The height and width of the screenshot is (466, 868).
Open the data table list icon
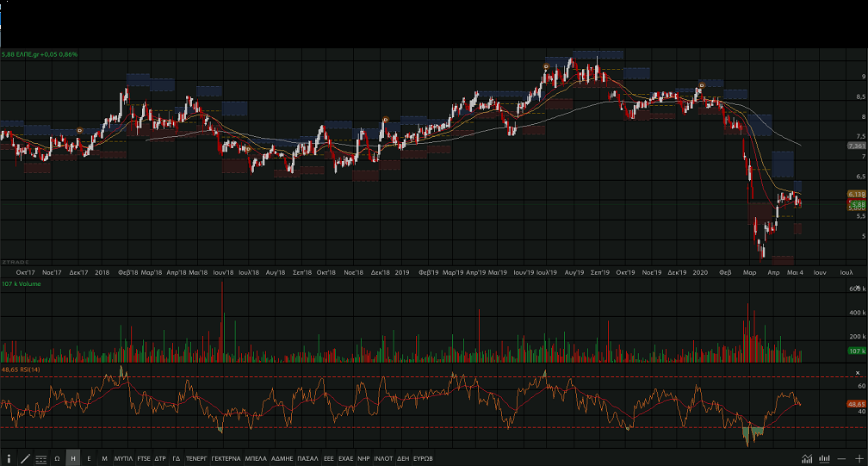click(41, 458)
